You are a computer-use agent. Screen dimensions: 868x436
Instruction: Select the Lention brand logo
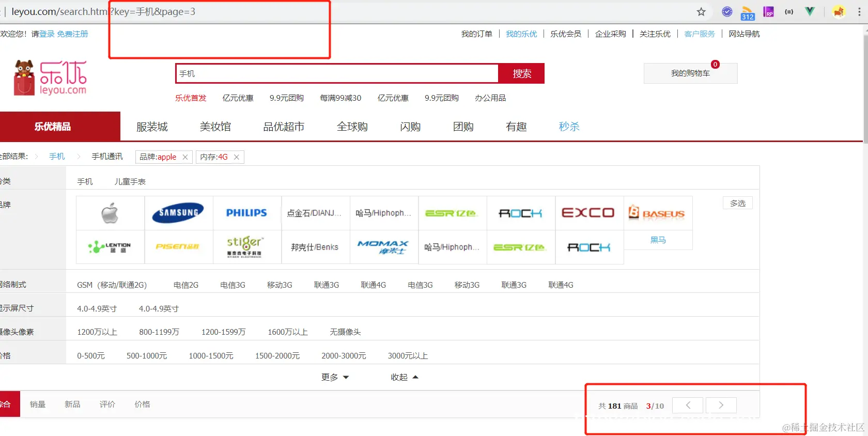[110, 247]
